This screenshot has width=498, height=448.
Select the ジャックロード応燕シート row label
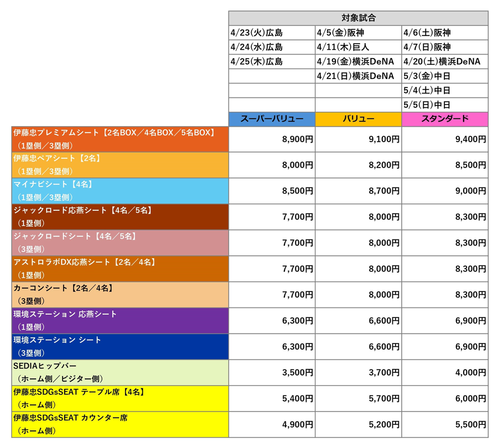[x=120, y=217]
